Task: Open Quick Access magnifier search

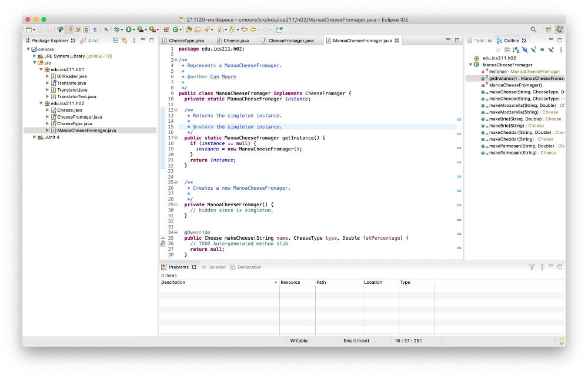Action: (x=533, y=29)
